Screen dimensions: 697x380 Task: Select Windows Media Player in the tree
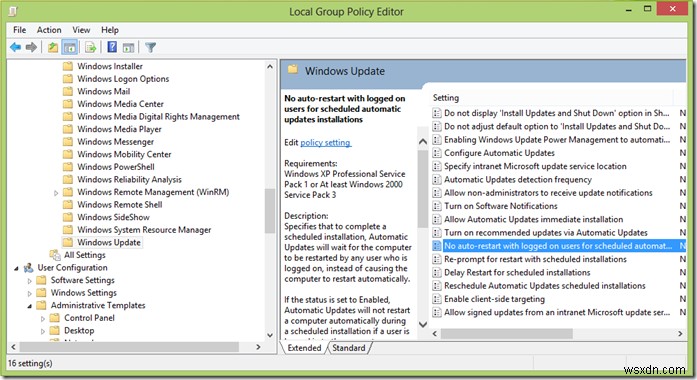pyautogui.click(x=119, y=129)
